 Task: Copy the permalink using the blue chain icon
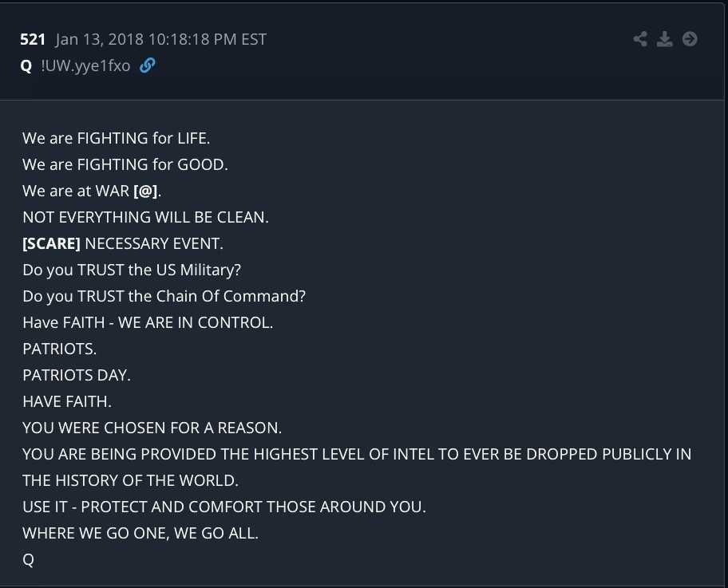coord(147,66)
